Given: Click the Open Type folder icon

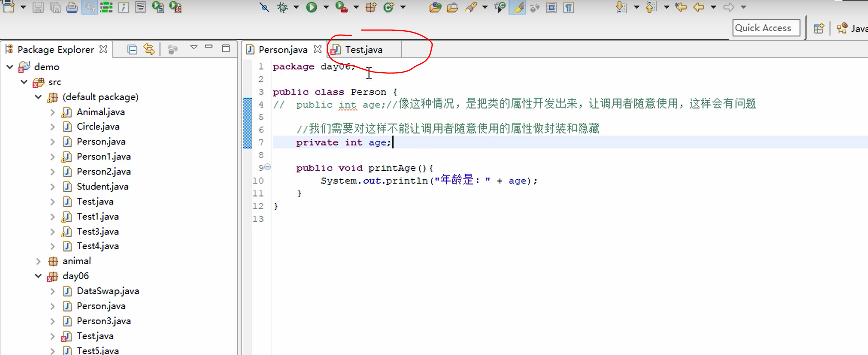Looking at the screenshot, I should (435, 7).
